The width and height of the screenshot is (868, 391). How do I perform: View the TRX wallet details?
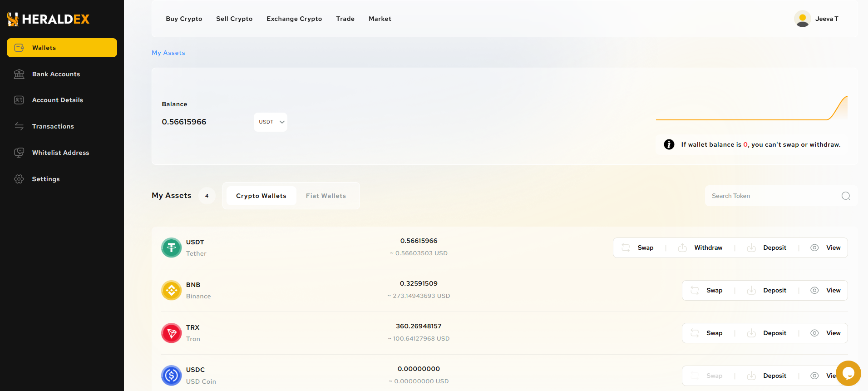click(826, 333)
